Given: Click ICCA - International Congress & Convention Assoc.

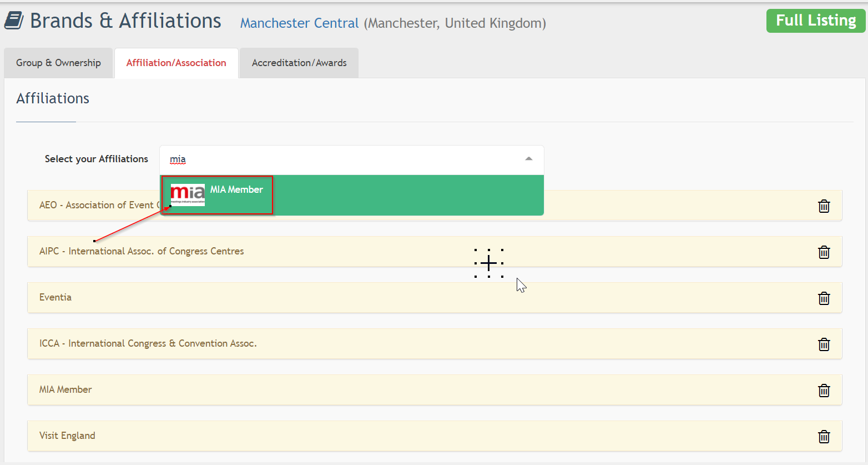Looking at the screenshot, I should pos(148,343).
